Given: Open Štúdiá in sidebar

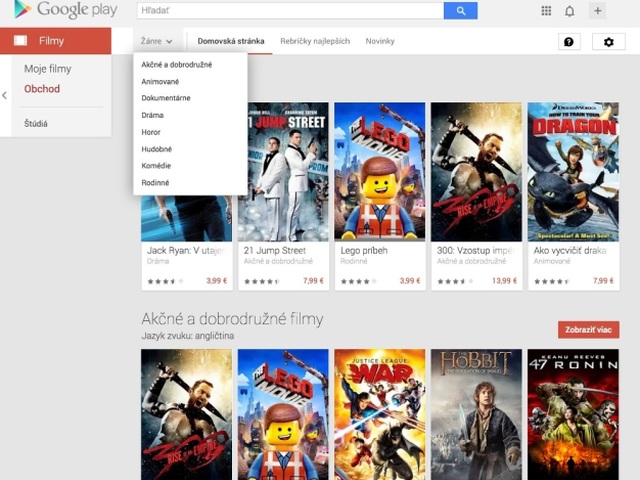Looking at the screenshot, I should pos(36,123).
